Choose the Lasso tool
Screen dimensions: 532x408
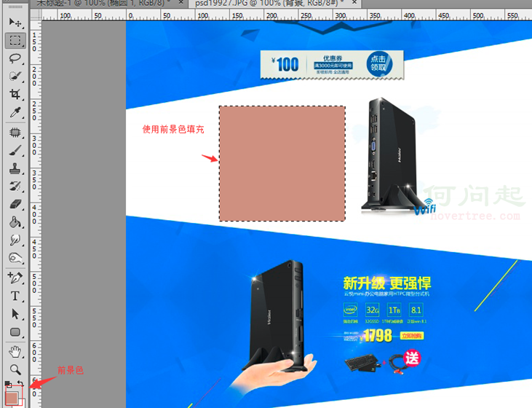click(x=15, y=58)
